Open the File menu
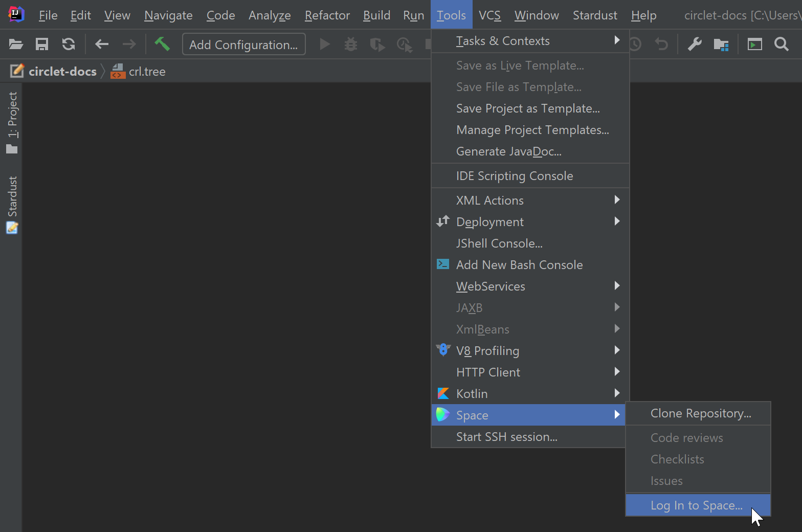Viewport: 802px width, 532px height. [48, 15]
